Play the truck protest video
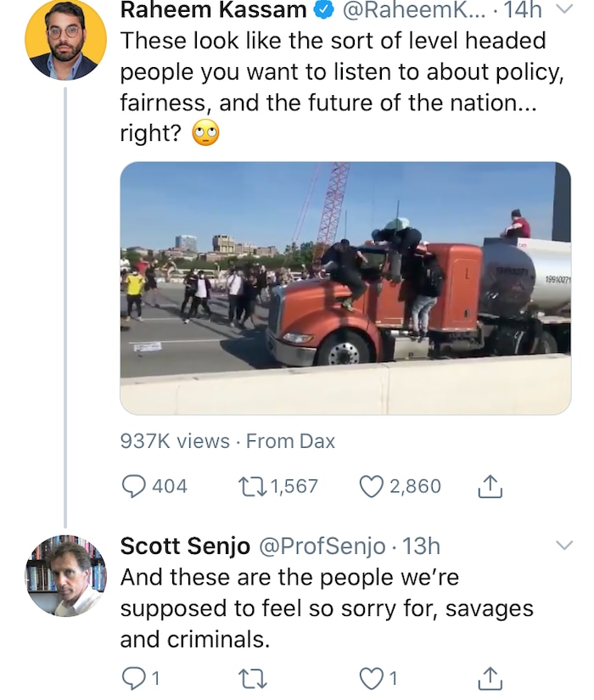 point(345,288)
